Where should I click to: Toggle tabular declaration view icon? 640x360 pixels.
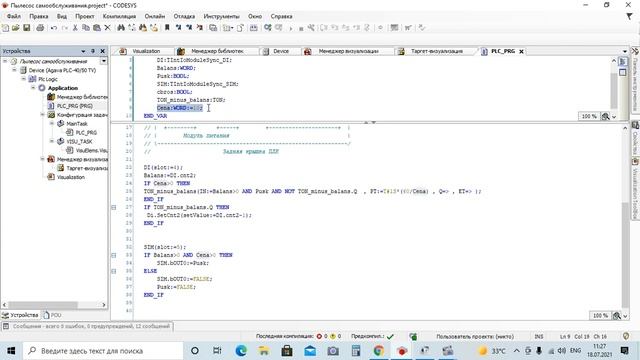[x=623, y=72]
